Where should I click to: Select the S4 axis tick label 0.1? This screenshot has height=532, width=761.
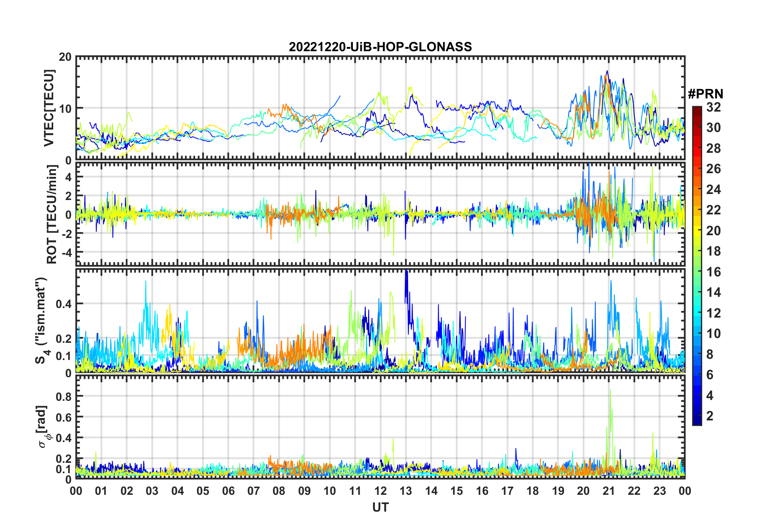click(64, 356)
